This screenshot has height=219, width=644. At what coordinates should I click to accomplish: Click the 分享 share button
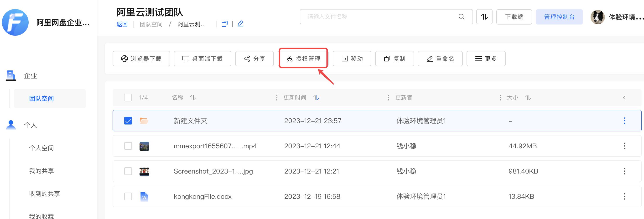tap(254, 59)
